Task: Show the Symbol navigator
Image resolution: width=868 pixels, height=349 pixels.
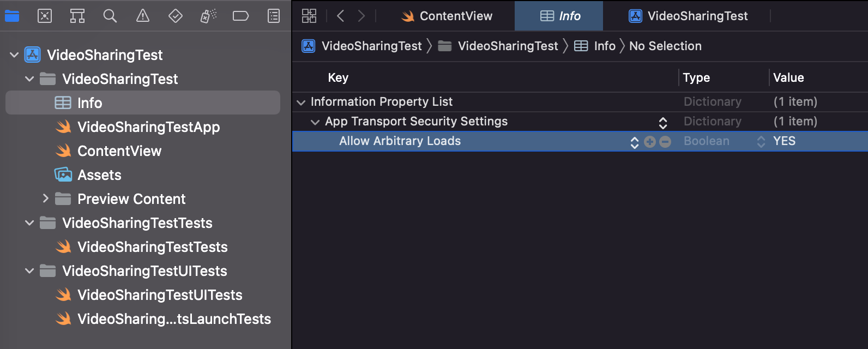Action: pyautogui.click(x=77, y=16)
